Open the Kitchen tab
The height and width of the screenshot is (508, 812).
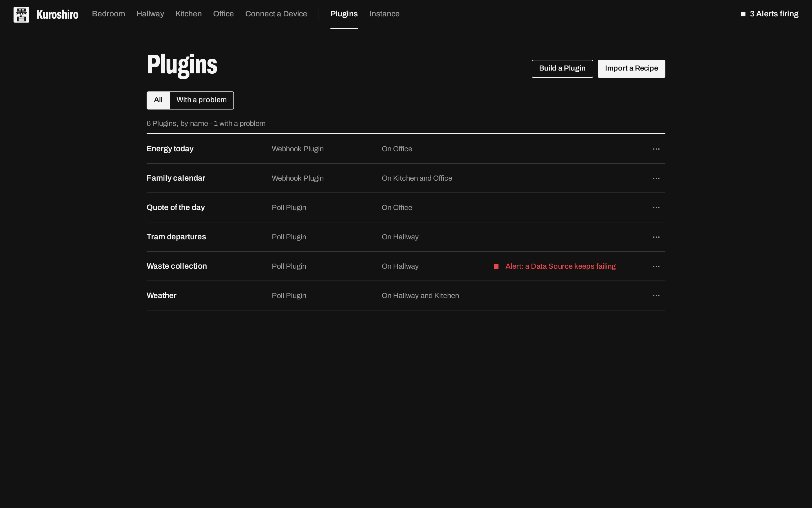[x=188, y=14]
